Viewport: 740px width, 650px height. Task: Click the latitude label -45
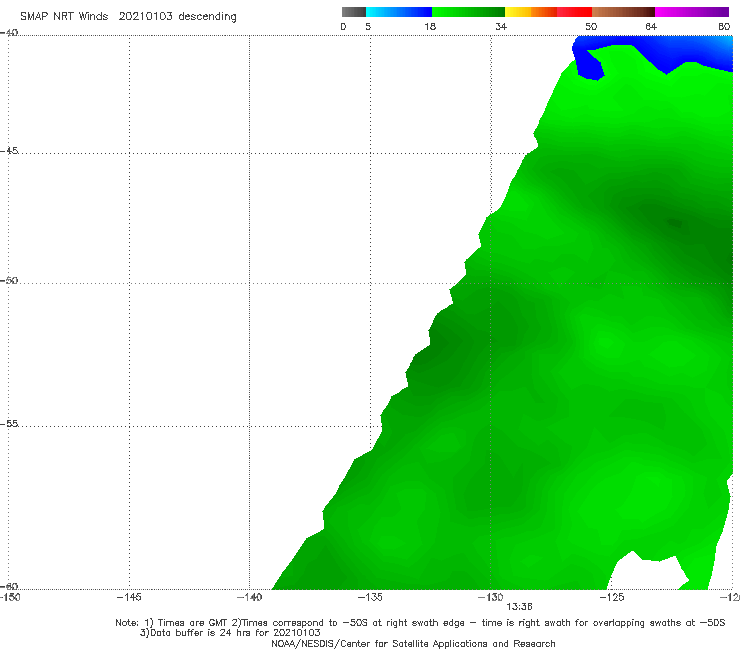tap(9, 151)
